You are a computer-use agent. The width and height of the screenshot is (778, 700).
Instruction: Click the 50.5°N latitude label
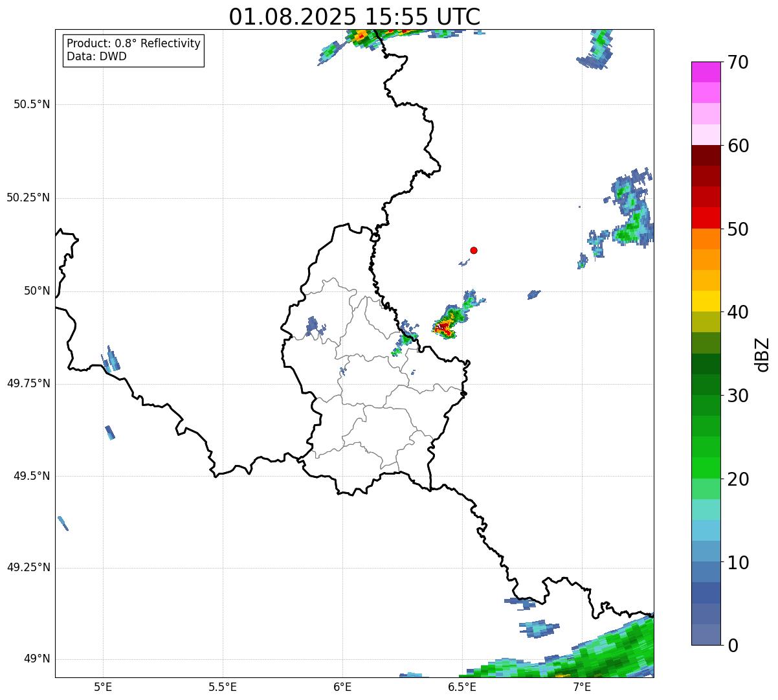tap(32, 104)
